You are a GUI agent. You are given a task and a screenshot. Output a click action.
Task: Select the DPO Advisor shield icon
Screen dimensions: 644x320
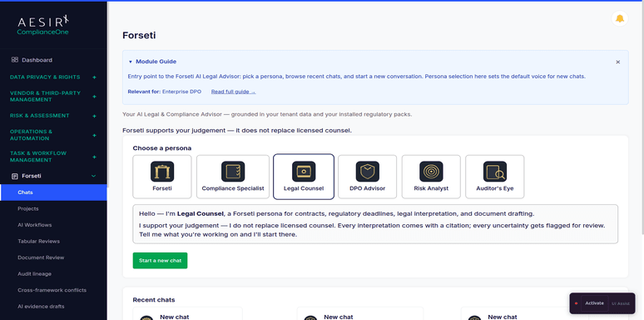pos(367,172)
